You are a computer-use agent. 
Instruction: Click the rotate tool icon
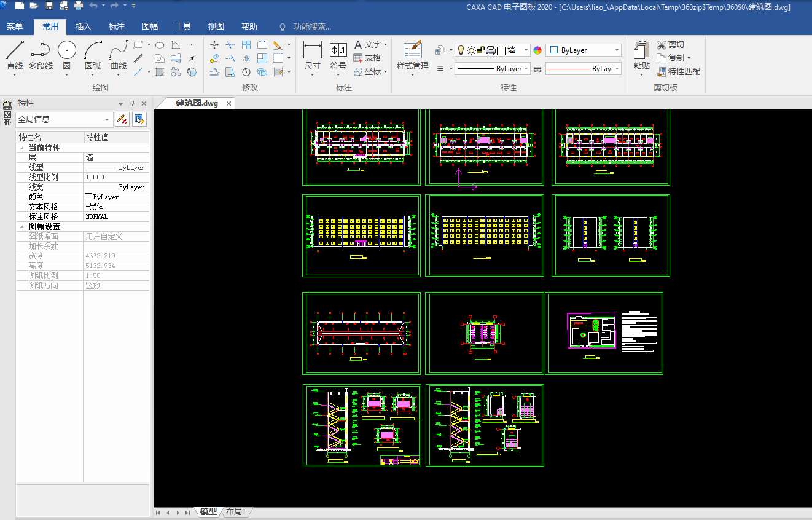click(x=246, y=72)
